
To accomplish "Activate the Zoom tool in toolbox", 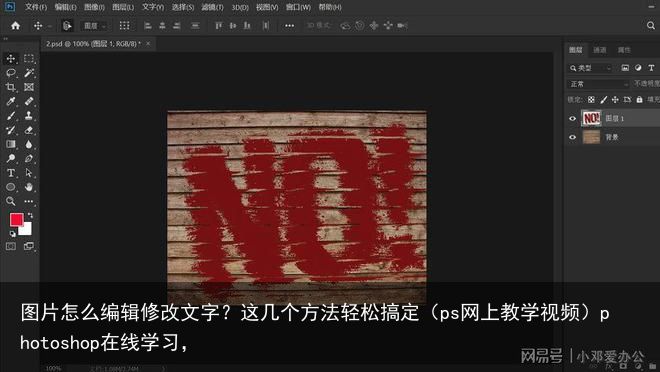I will pyautogui.click(x=11, y=201).
